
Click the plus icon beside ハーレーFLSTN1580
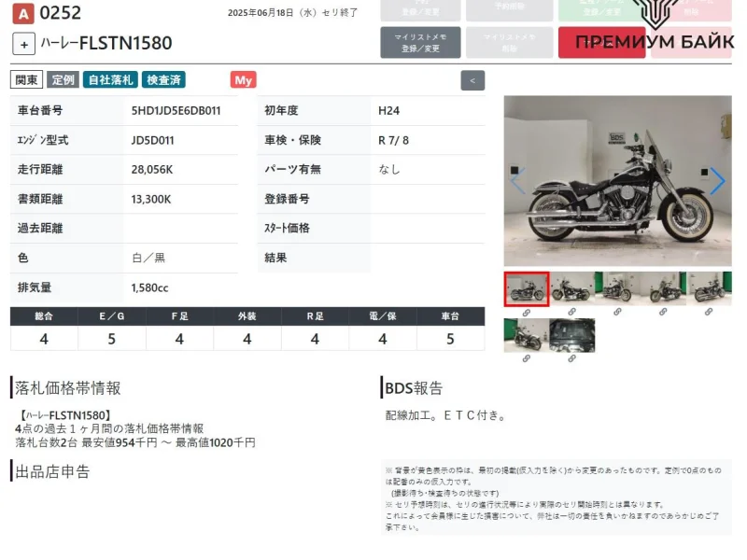pos(24,44)
